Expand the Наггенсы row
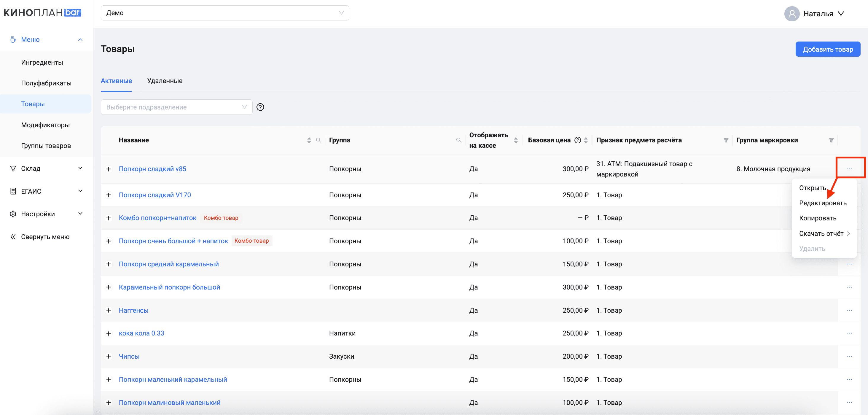The image size is (868, 415). coord(109,311)
